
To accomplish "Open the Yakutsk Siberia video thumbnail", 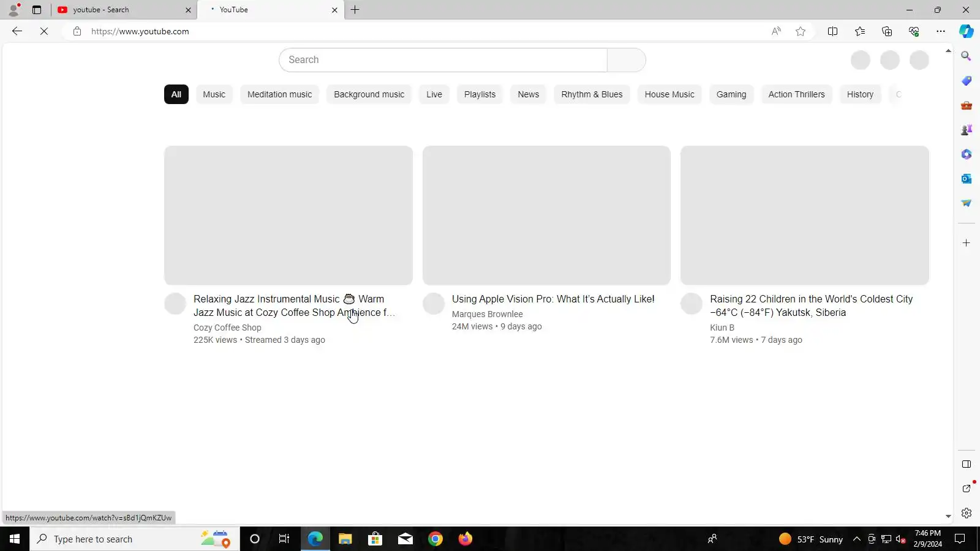I will (x=805, y=216).
